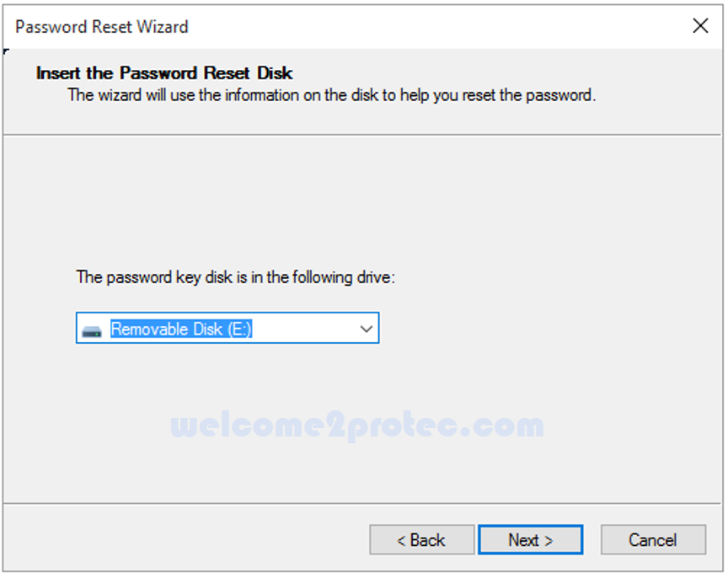The width and height of the screenshot is (728, 573).
Task: Cancel the password reset wizard
Action: pyautogui.click(x=653, y=539)
